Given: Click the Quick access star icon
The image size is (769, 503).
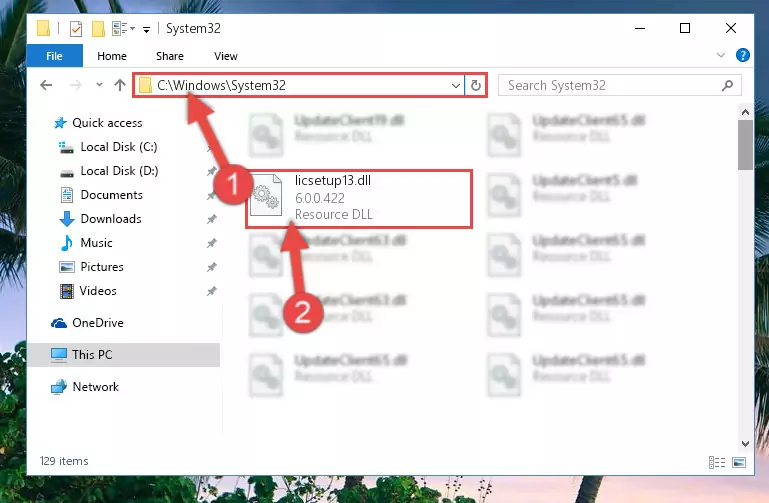Looking at the screenshot, I should 60,123.
